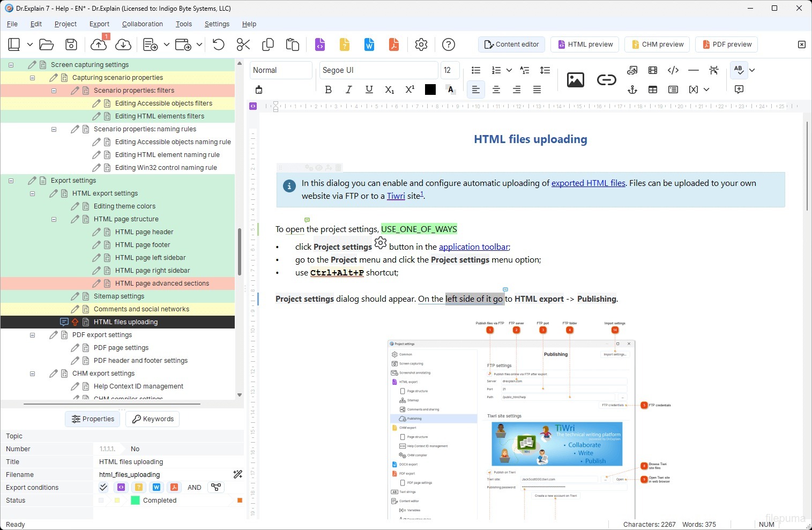Click the Export to PDF toolbar icon
812x530 pixels.
click(x=394, y=44)
